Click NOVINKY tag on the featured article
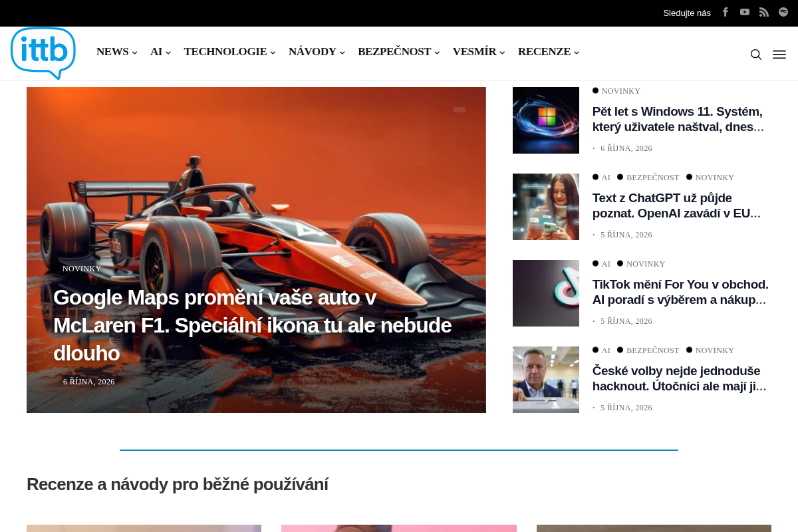Viewport: 798px width, 532px height. coord(82,269)
